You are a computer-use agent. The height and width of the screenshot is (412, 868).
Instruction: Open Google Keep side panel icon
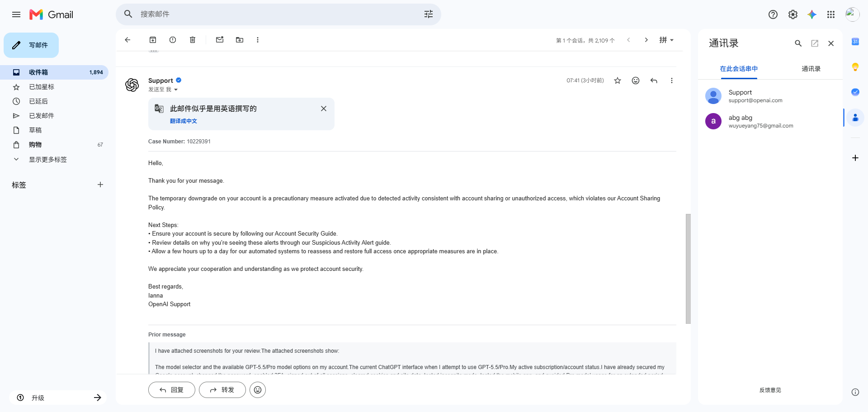point(855,67)
